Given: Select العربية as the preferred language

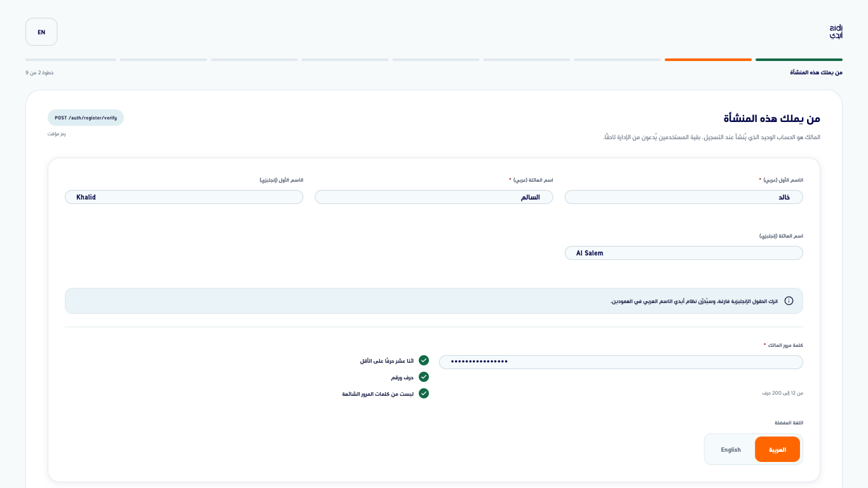Looking at the screenshot, I should (x=777, y=449).
